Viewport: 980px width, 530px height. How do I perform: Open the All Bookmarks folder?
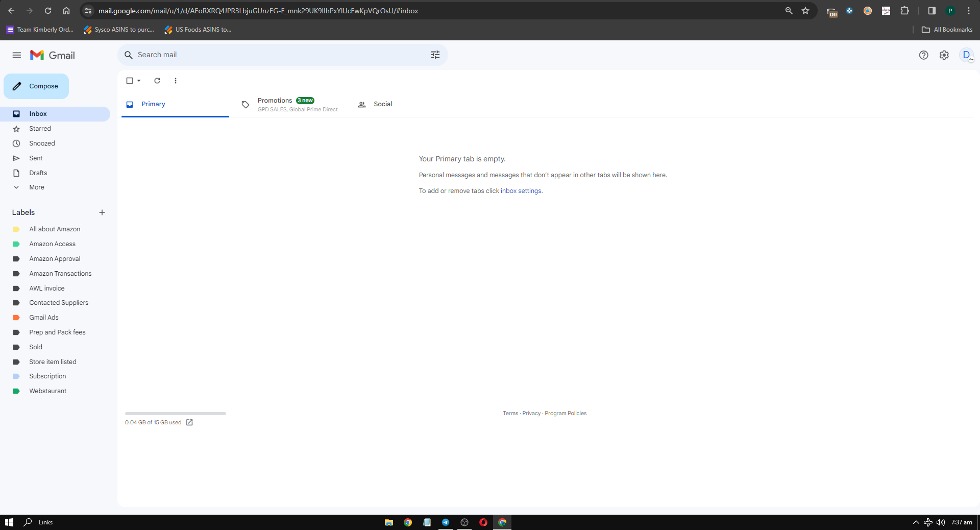coord(947,30)
